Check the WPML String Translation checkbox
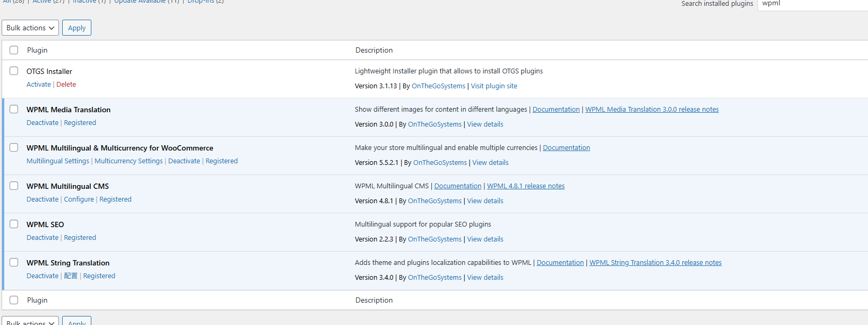 [x=14, y=262]
